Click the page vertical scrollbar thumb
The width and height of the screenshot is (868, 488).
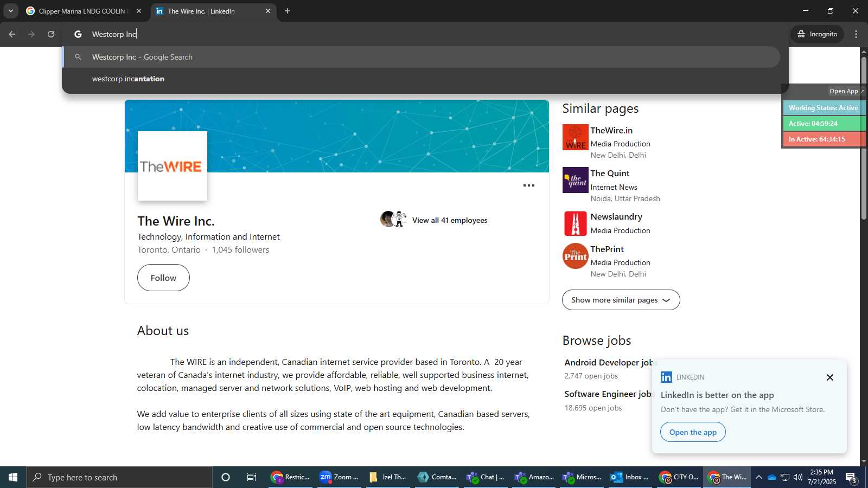(x=864, y=138)
